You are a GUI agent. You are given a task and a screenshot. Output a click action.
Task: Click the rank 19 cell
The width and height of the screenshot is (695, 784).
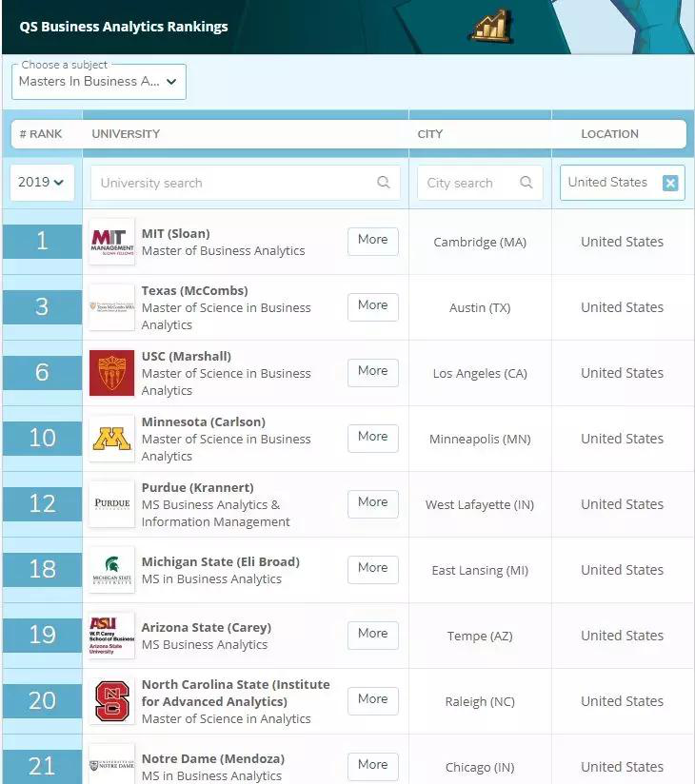pyautogui.click(x=43, y=636)
